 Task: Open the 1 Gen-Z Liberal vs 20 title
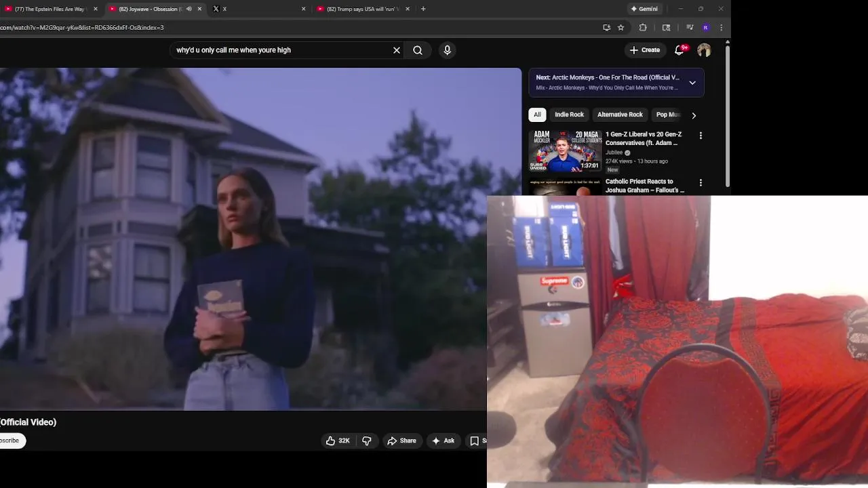click(644, 139)
